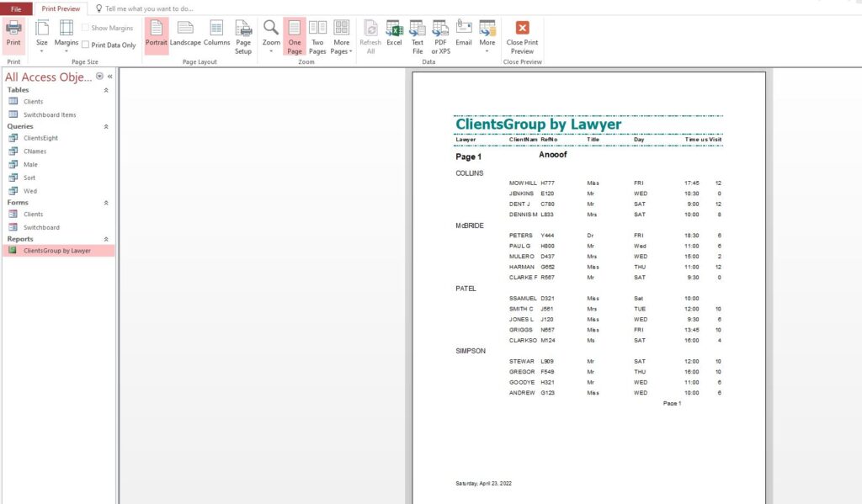The image size is (862, 504).
Task: Open the File tab
Action: [16, 8]
